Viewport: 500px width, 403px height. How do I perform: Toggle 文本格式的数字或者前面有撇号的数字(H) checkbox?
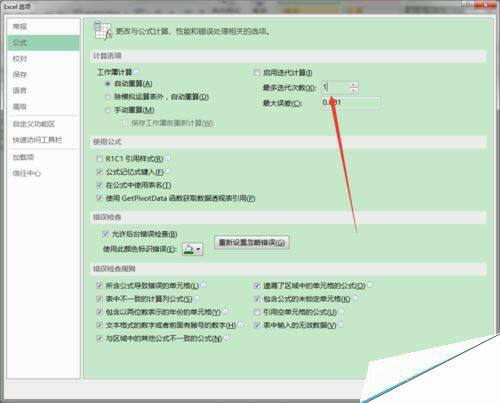pos(99,325)
